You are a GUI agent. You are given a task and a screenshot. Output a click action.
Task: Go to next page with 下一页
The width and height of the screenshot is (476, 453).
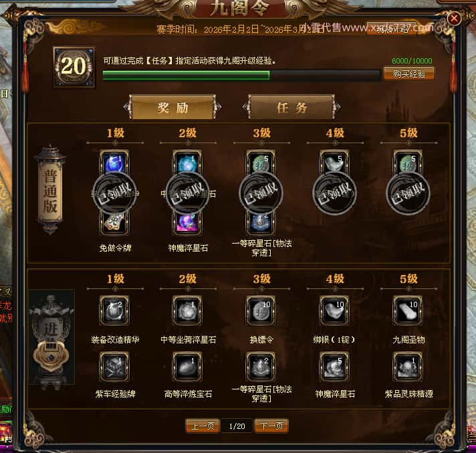(271, 426)
